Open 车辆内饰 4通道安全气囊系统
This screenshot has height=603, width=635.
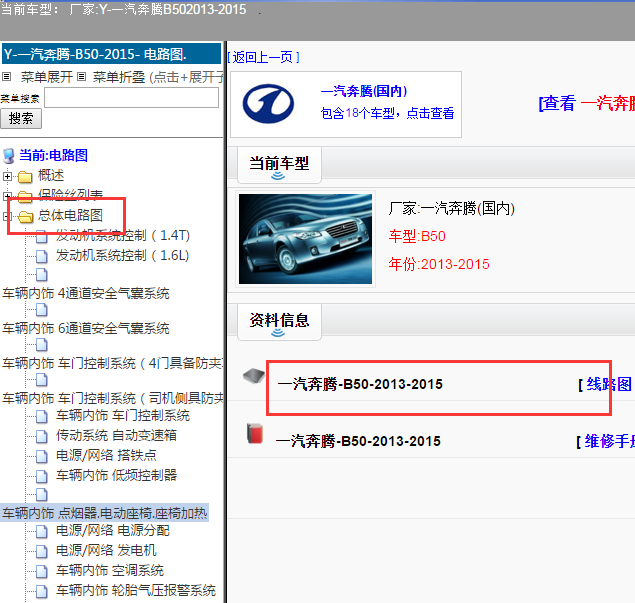(x=85, y=293)
